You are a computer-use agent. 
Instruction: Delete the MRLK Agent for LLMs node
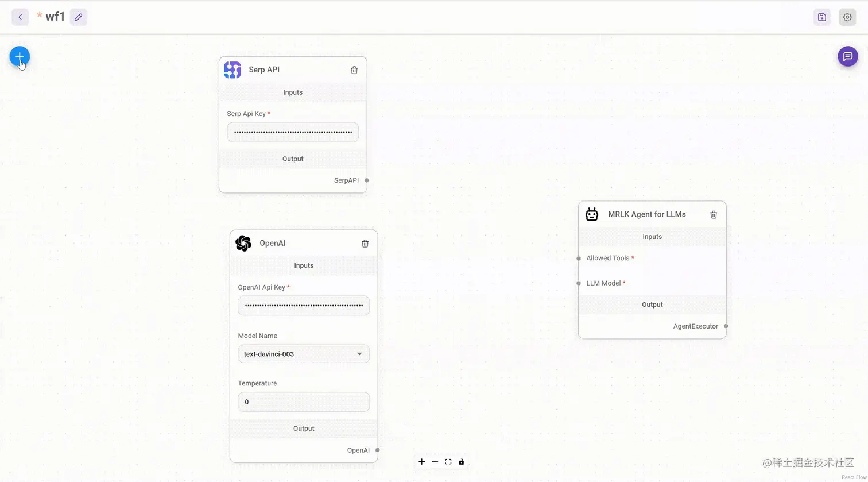(x=714, y=214)
